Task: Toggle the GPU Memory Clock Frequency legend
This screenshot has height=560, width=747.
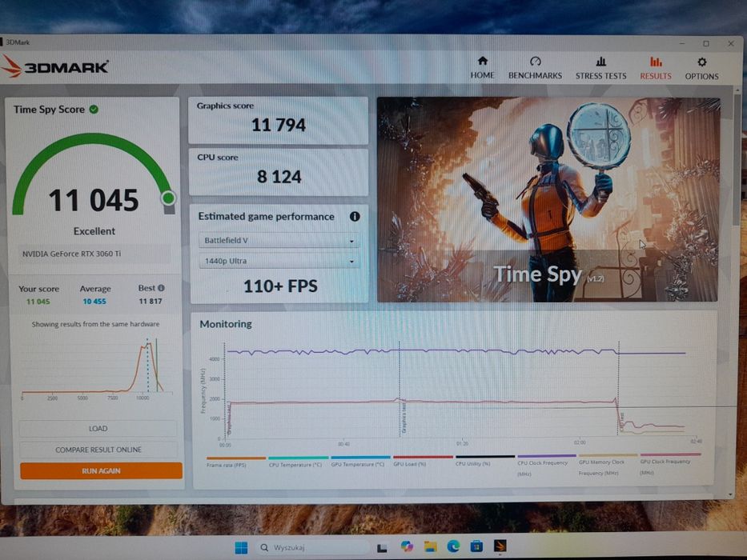Action: click(x=608, y=465)
